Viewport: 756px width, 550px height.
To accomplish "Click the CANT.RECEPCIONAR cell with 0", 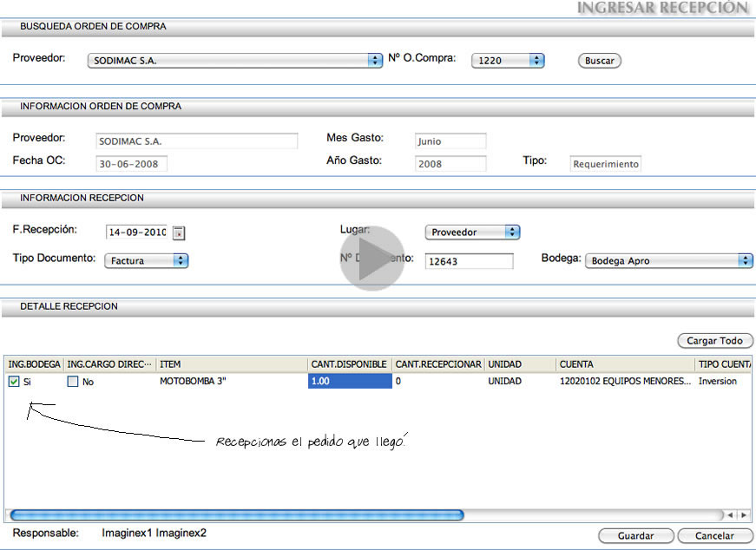I will tap(438, 382).
